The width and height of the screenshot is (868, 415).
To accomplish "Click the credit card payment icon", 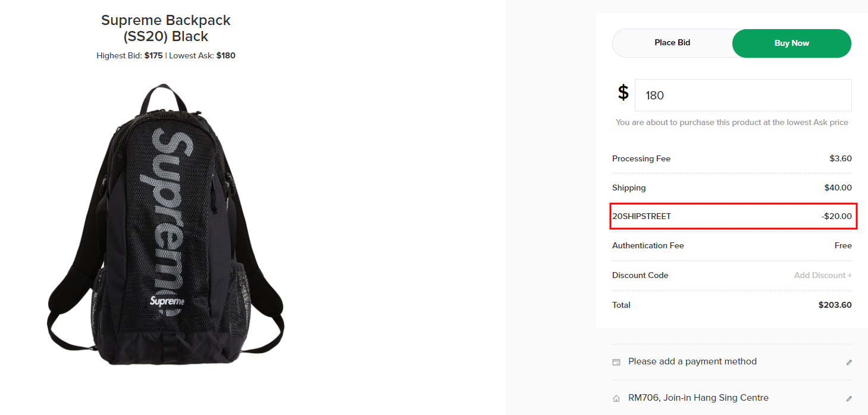I will 616,362.
